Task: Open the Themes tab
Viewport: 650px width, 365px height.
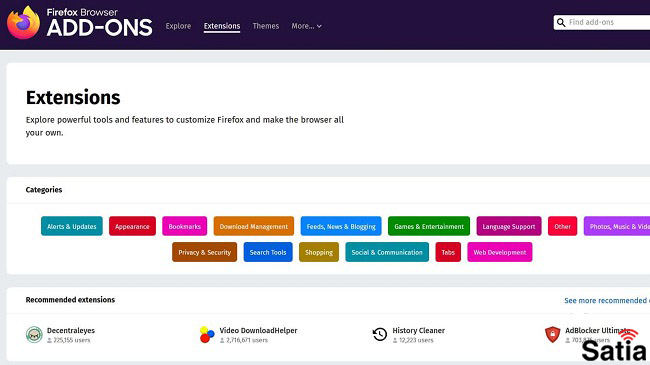Action: coord(266,26)
